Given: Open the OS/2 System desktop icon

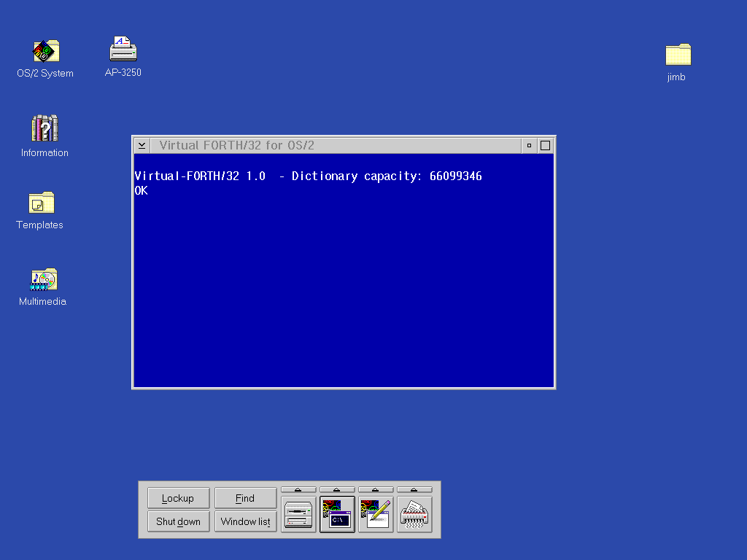Looking at the screenshot, I should (45, 52).
